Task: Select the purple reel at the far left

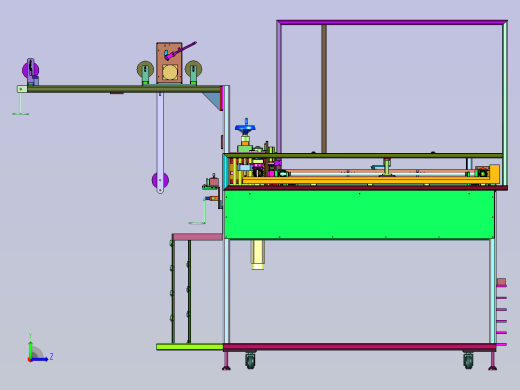Action: [x=30, y=70]
